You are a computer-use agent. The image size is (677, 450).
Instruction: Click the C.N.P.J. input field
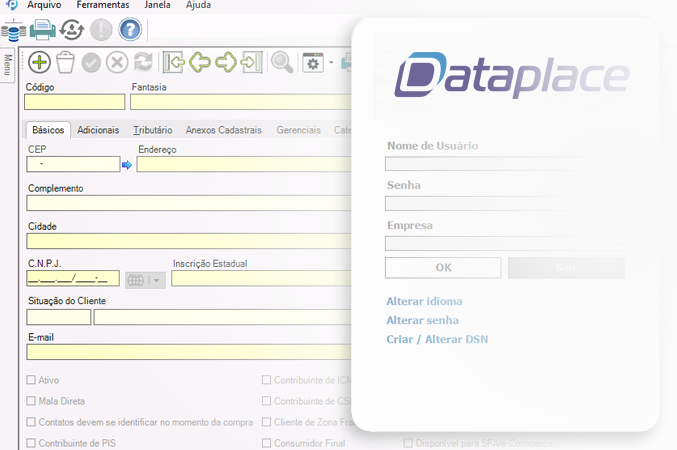tap(73, 279)
